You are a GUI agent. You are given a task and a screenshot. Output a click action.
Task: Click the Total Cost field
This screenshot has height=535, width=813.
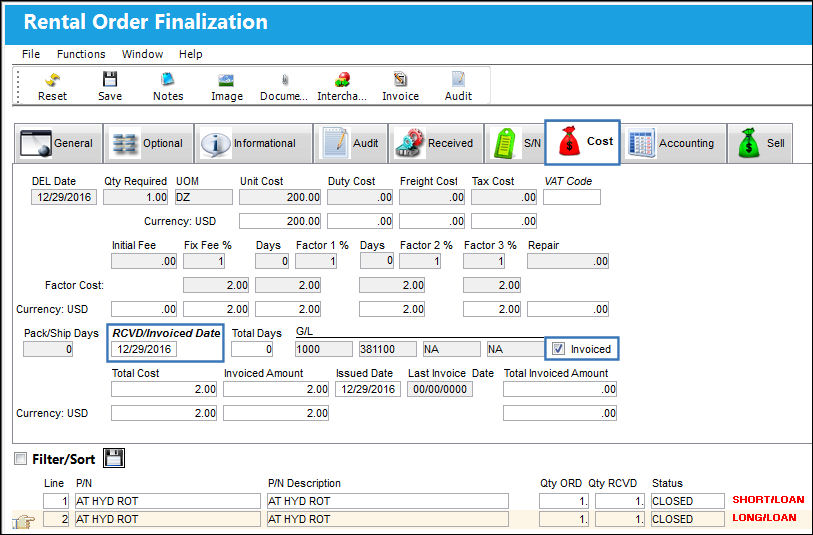(x=164, y=389)
